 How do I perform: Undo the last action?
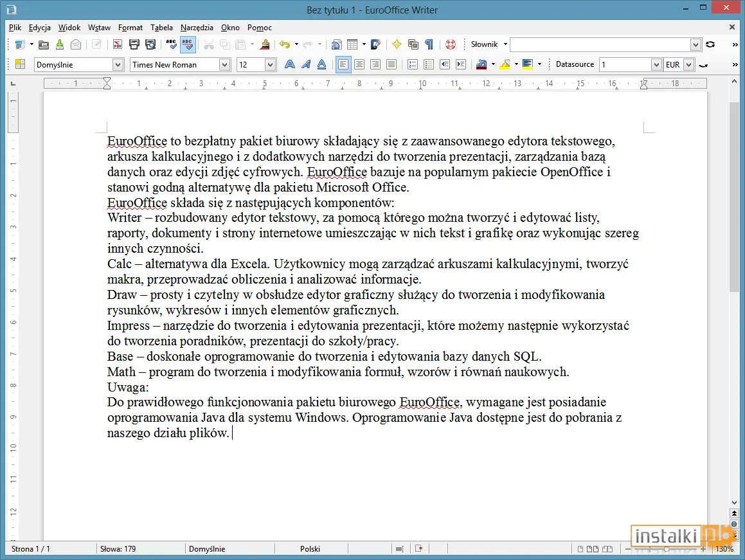click(285, 44)
